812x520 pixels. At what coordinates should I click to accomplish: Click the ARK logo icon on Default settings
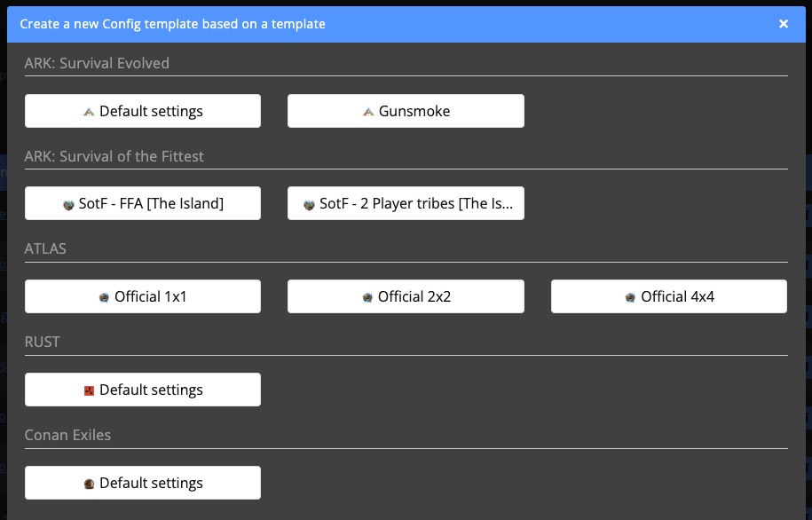(x=88, y=110)
